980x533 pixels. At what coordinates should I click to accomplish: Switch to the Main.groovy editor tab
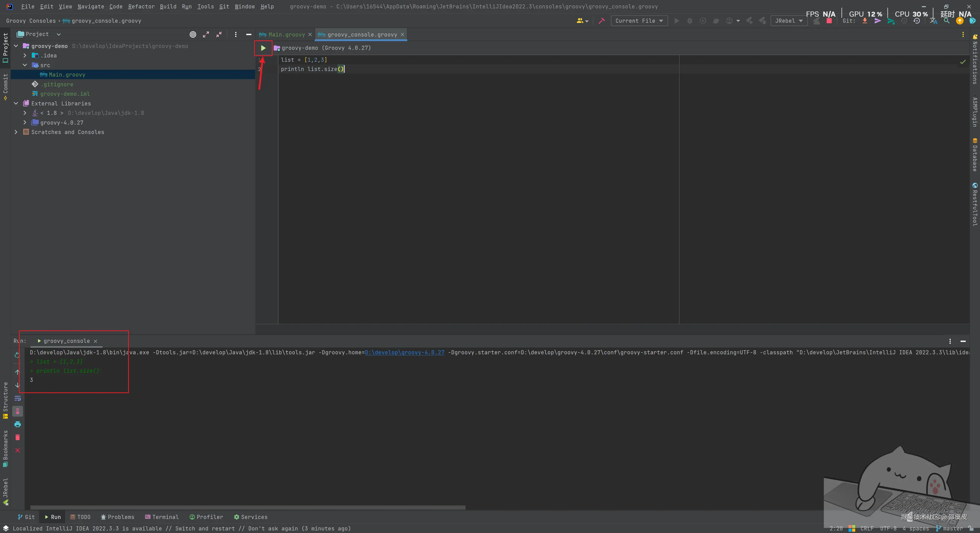[286, 35]
